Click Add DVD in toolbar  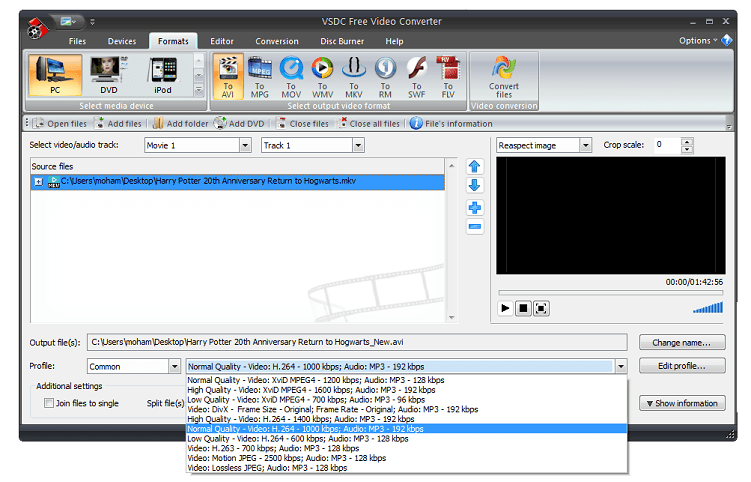tap(239, 124)
